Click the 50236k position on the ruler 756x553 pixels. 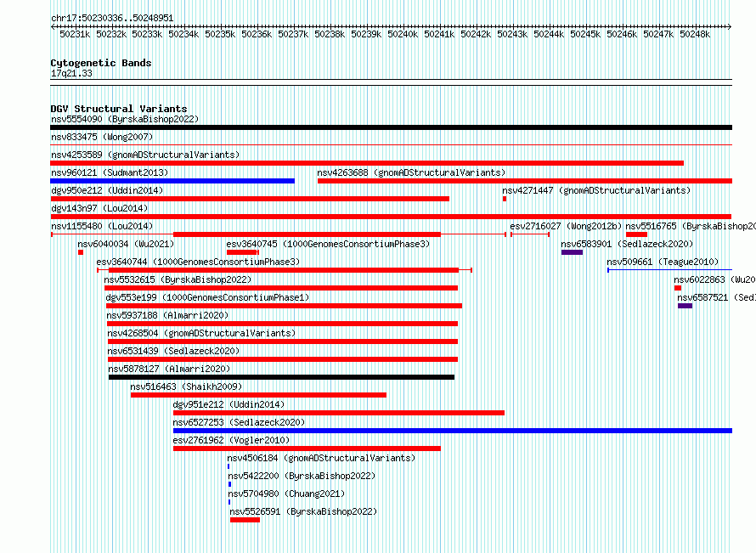[x=257, y=34]
